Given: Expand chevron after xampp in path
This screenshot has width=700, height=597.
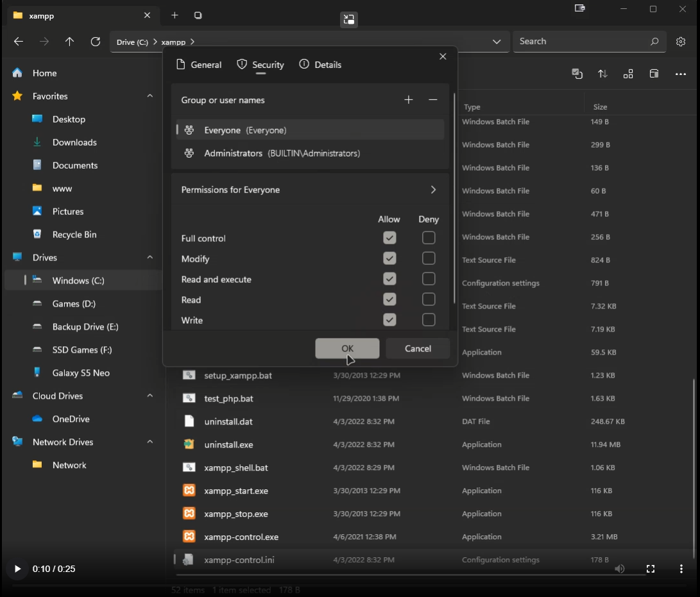Looking at the screenshot, I should pos(192,42).
